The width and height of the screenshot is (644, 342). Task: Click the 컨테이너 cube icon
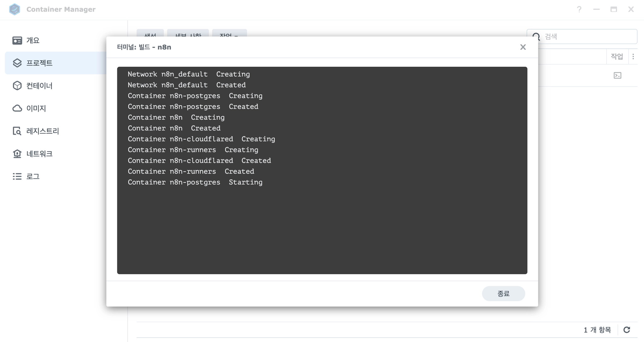17,86
